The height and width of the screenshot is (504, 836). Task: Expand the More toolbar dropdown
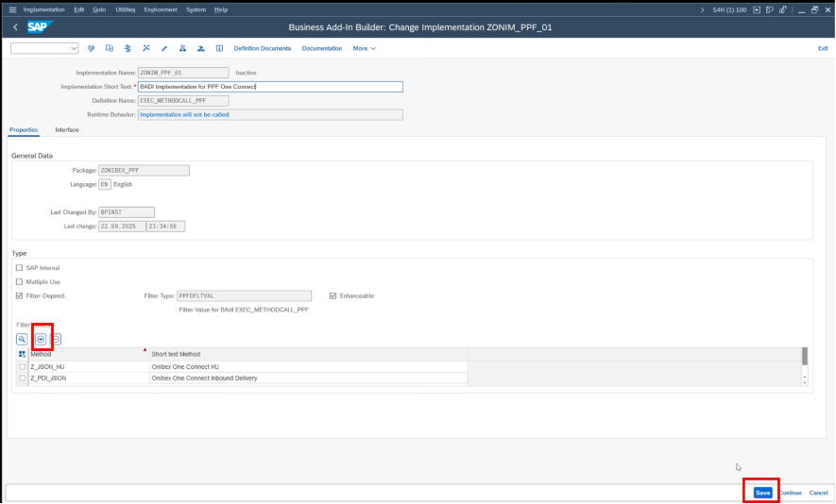[x=364, y=48]
